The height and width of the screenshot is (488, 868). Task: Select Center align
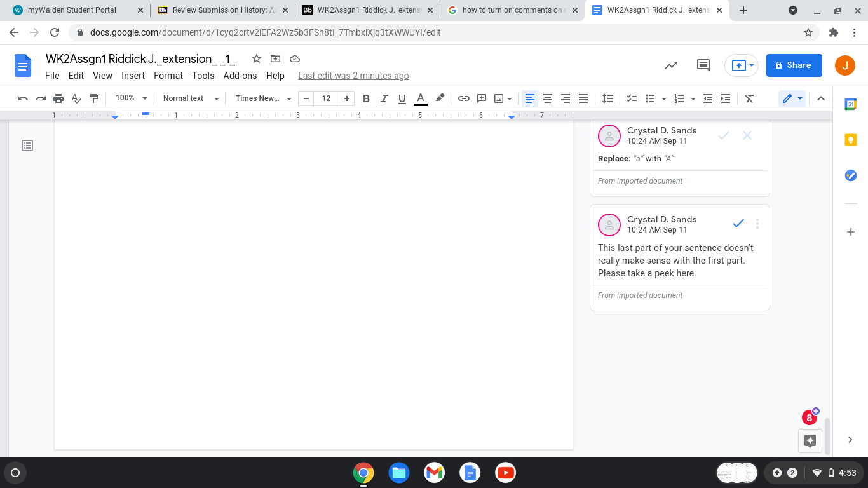pos(547,98)
